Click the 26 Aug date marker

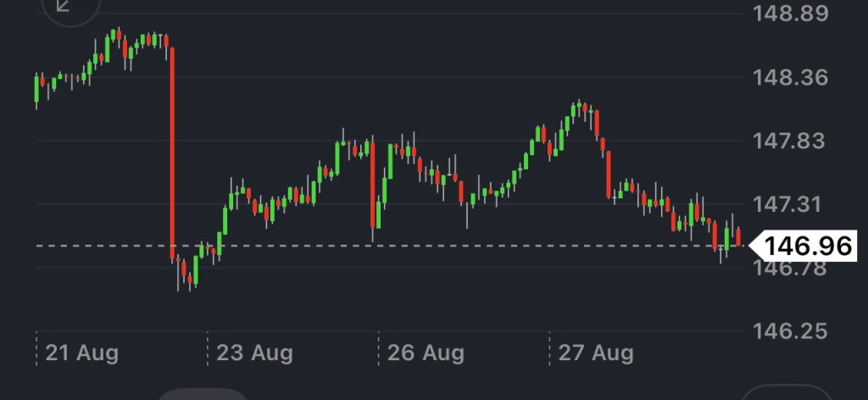(x=426, y=352)
